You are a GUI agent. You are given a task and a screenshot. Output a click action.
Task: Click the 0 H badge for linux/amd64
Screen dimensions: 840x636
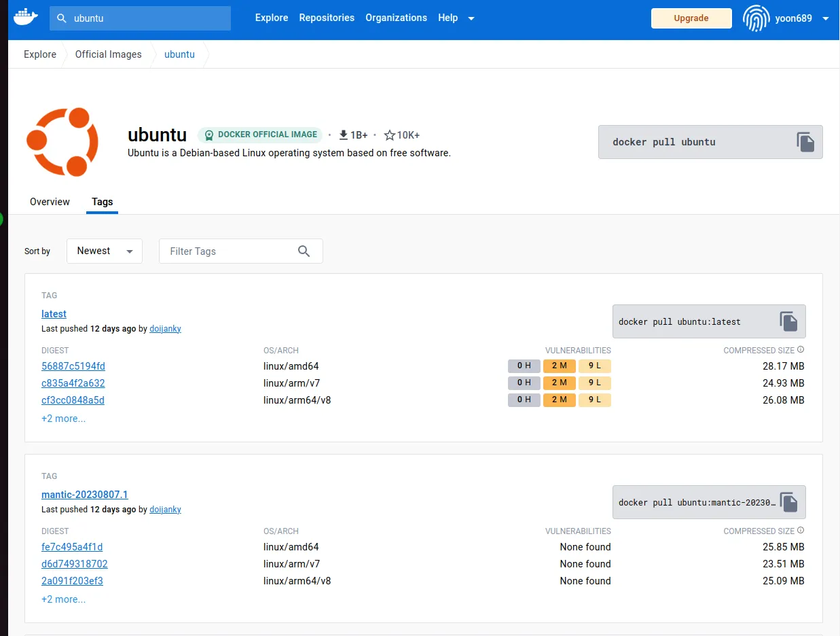pos(524,366)
